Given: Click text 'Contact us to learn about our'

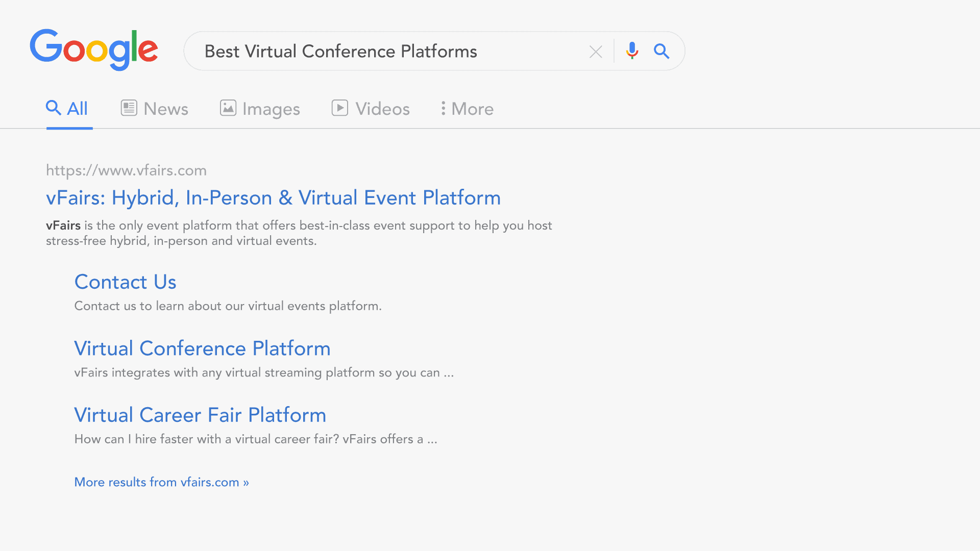Looking at the screenshot, I should (160, 306).
